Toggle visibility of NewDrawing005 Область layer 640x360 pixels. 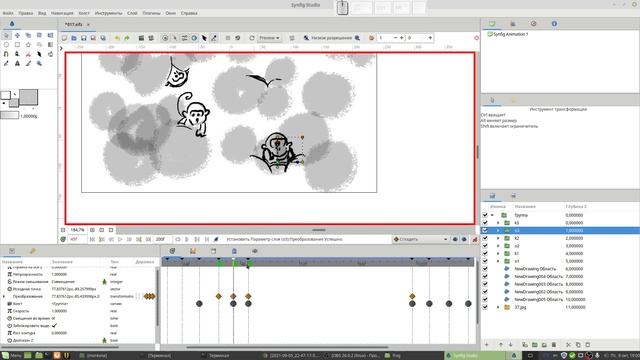point(485,299)
